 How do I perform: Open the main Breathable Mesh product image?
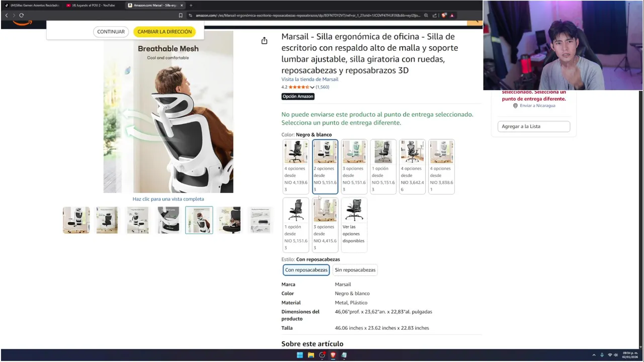point(168,112)
